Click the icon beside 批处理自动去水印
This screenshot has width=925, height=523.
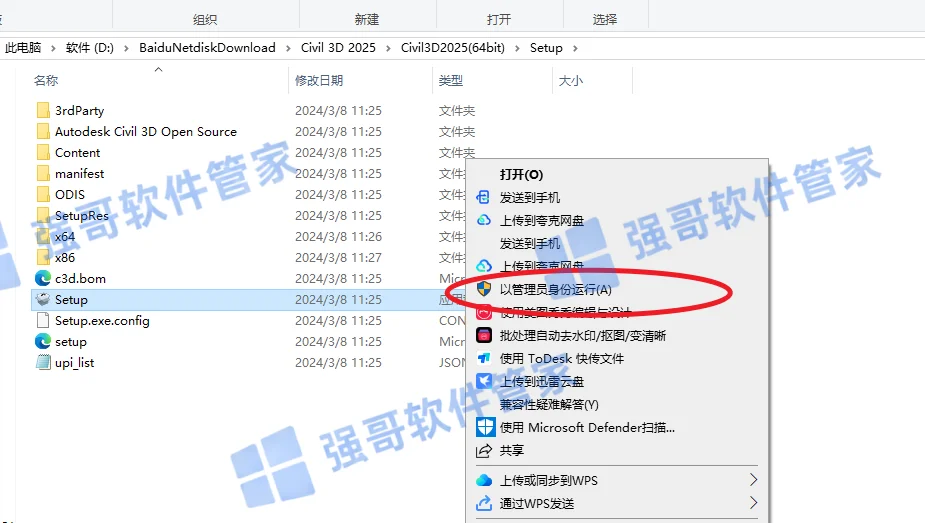tap(484, 335)
